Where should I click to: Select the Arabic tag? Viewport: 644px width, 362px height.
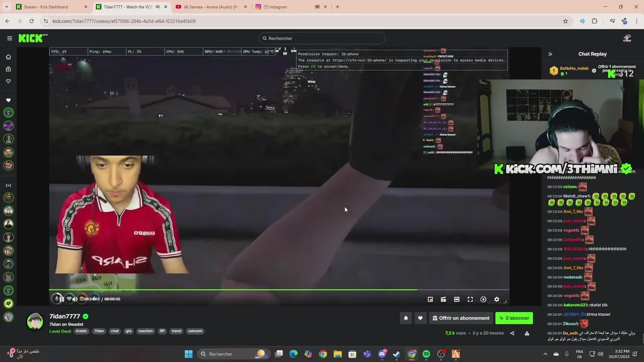(x=82, y=331)
